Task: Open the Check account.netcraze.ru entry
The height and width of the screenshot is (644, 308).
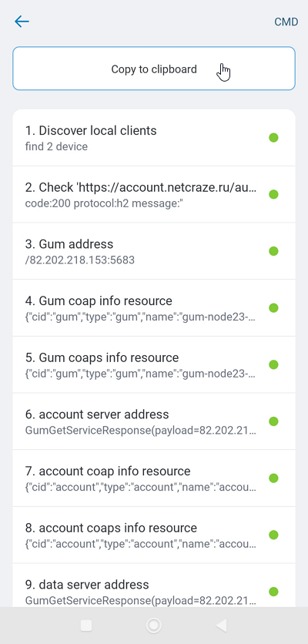Action: pyautogui.click(x=154, y=195)
